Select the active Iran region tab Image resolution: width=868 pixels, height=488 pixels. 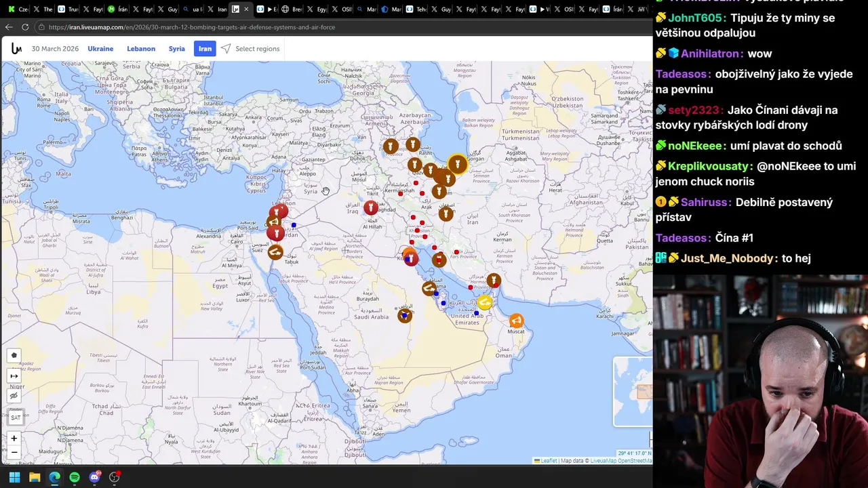[205, 49]
